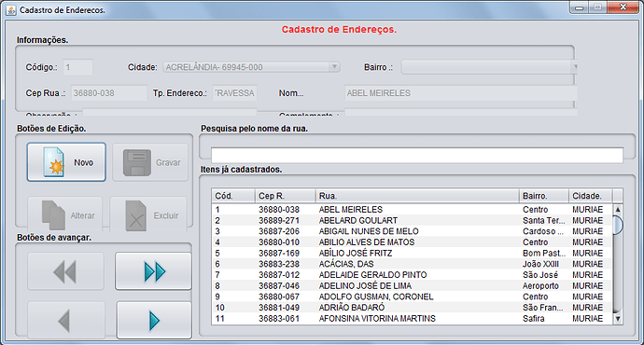Close the Cadastro de Enderecos window
644x345 pixels.
click(623, 7)
